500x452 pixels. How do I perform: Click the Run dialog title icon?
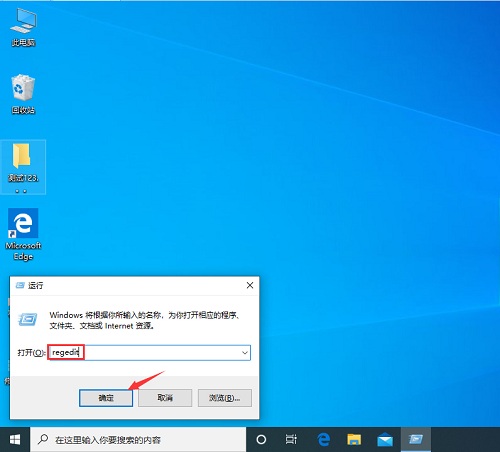(20, 285)
